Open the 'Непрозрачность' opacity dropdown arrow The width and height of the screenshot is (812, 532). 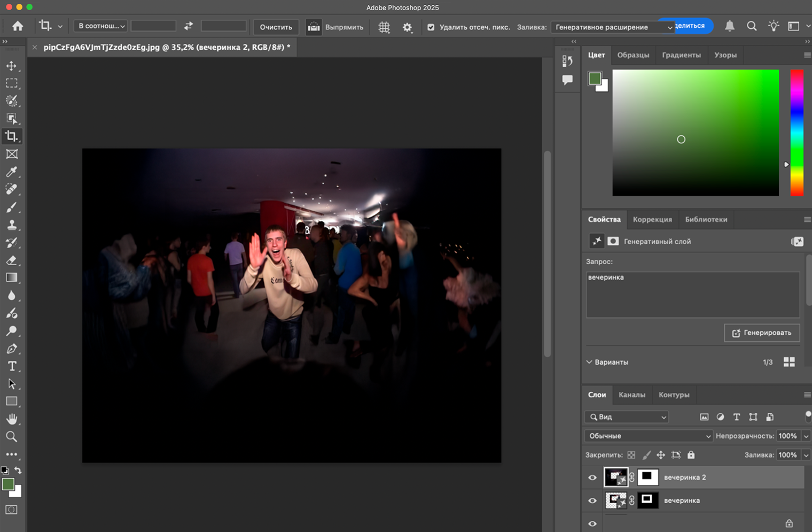806,436
